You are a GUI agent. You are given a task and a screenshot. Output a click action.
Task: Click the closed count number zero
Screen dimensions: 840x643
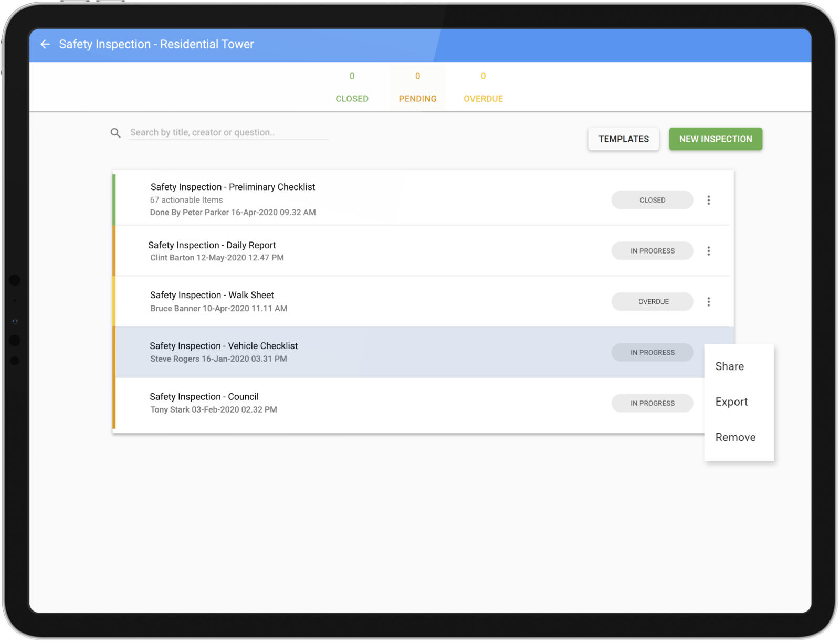(x=352, y=76)
